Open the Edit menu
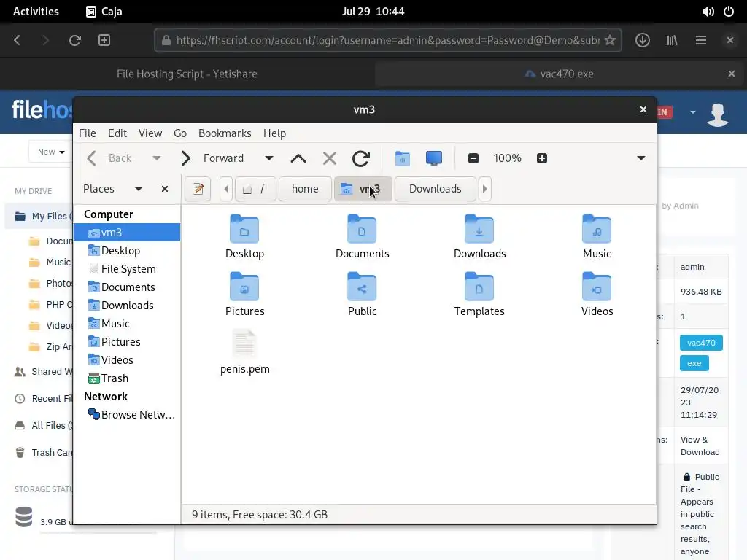 point(117,133)
